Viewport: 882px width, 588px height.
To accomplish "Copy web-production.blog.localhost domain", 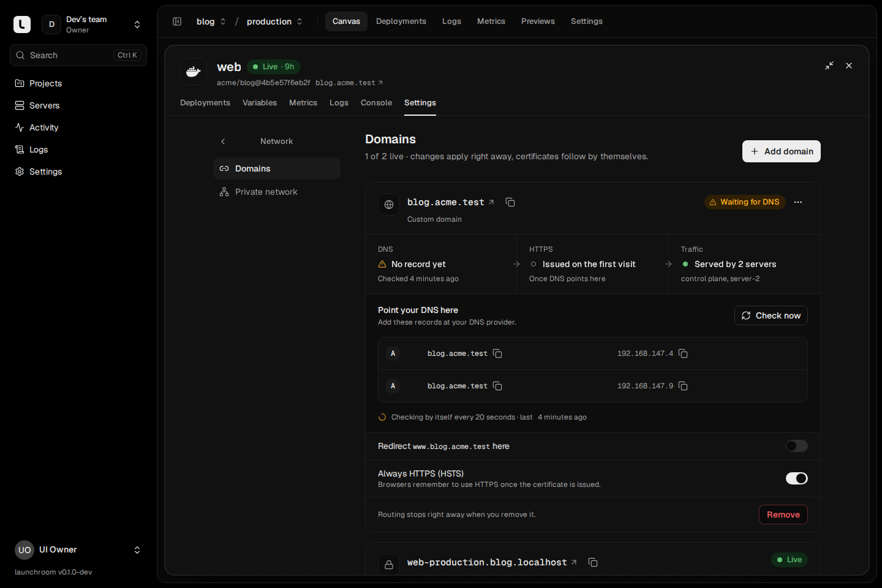I will pos(593,562).
